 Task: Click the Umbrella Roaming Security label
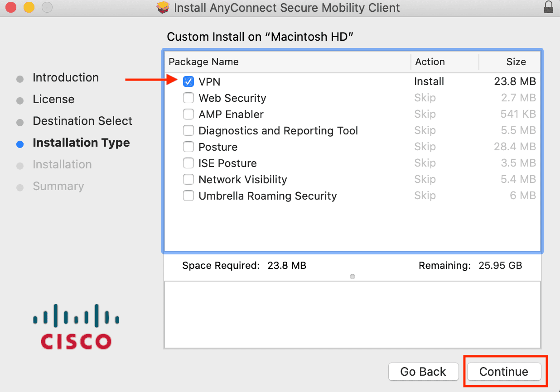268,196
